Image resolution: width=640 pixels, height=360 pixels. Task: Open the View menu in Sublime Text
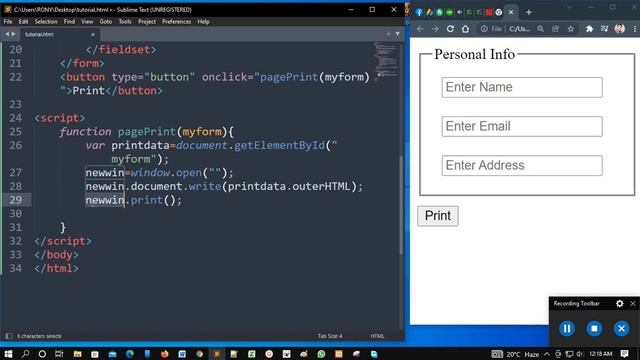(87, 22)
